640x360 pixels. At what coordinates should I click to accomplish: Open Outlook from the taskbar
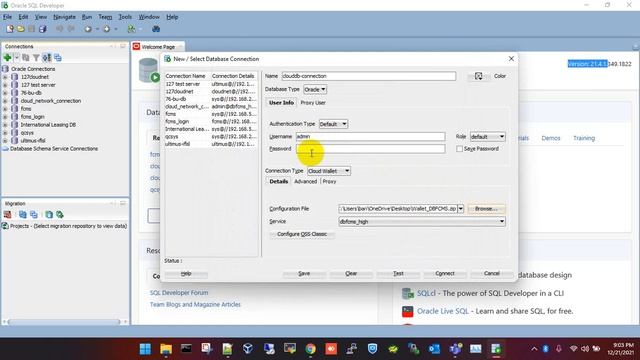[x=434, y=349]
